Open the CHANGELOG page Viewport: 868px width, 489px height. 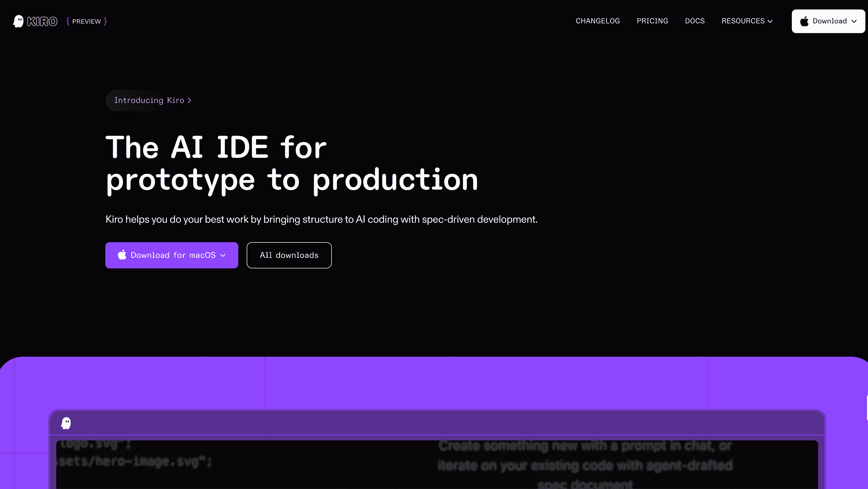(597, 21)
